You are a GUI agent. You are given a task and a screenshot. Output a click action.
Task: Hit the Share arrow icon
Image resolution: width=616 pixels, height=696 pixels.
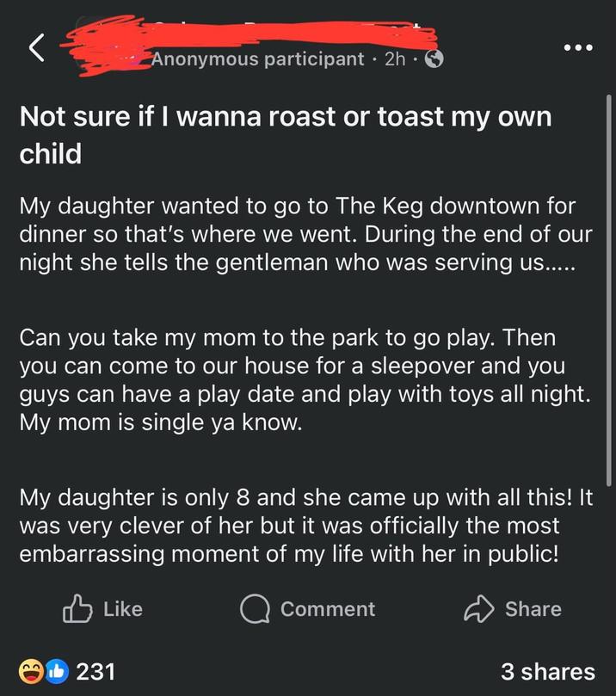(x=480, y=609)
